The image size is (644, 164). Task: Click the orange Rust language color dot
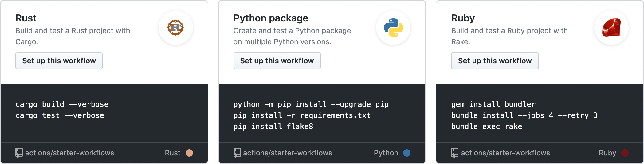click(x=189, y=153)
